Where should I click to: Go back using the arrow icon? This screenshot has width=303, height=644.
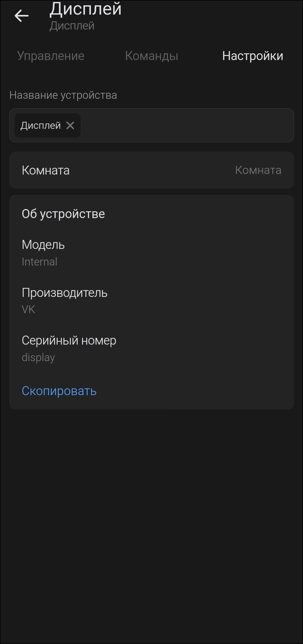point(22,16)
